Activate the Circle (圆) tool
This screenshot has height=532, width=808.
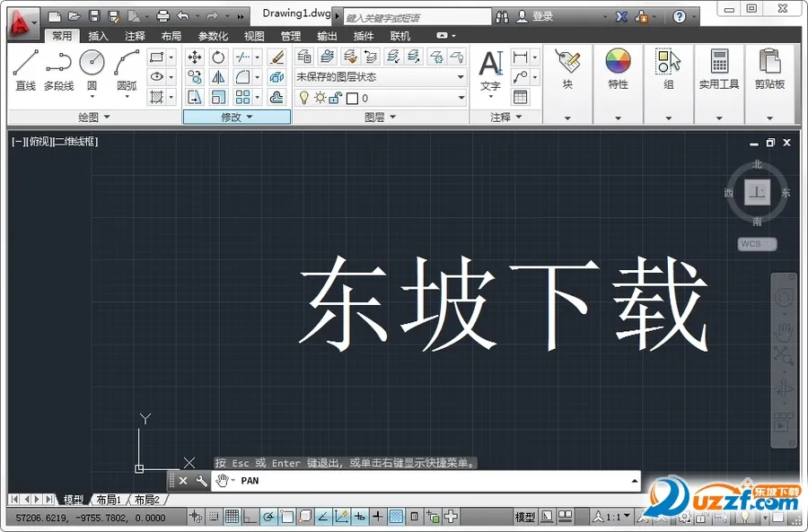coord(91,64)
